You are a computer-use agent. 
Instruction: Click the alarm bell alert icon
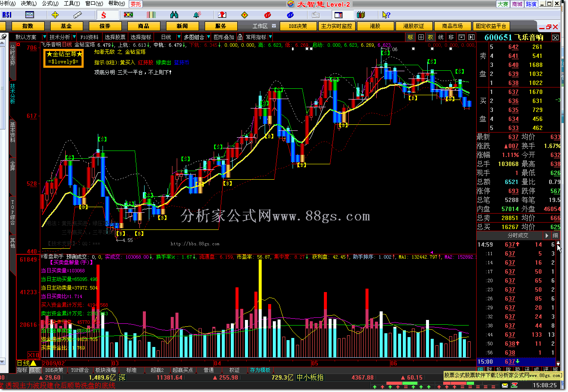click(197, 15)
